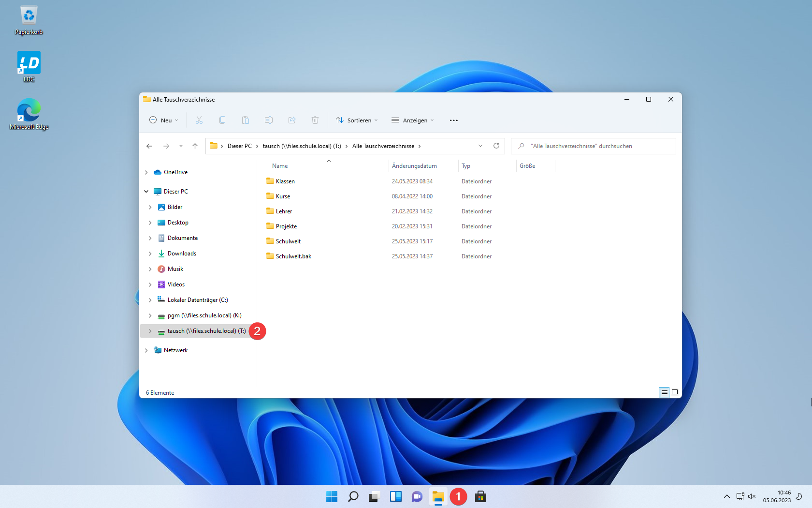
Task: Open the Anzeigen dropdown
Action: point(413,120)
